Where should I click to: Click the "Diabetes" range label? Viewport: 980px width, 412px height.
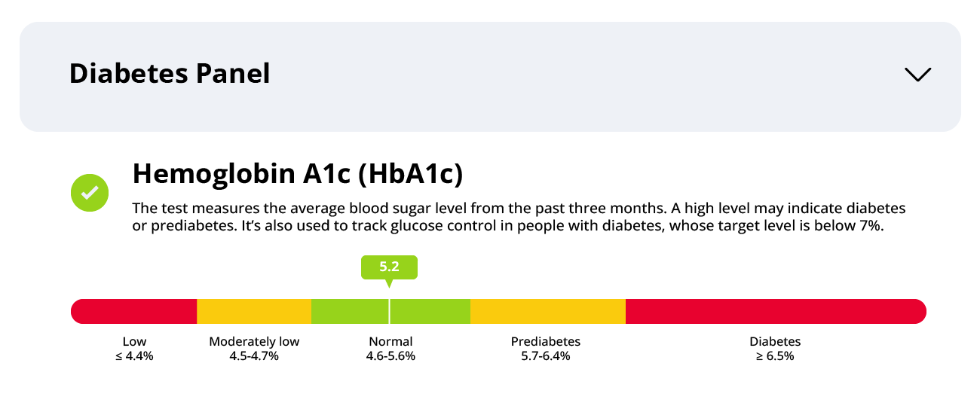click(775, 342)
